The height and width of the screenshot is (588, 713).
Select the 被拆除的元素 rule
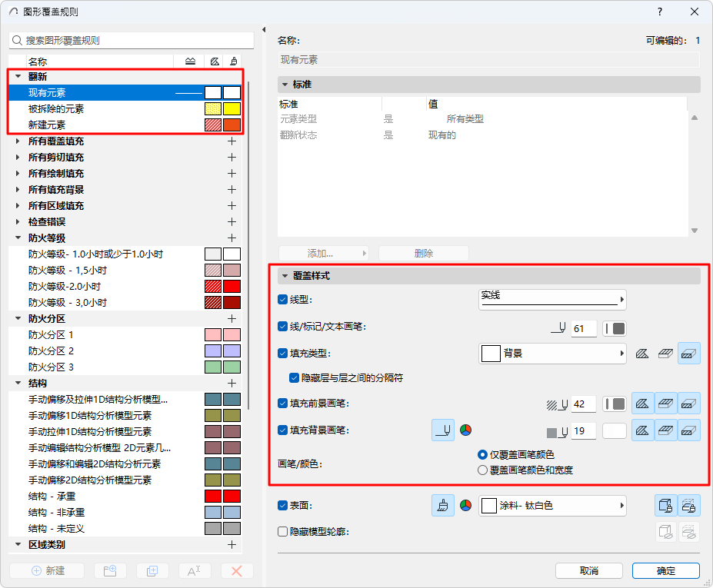coord(125,108)
